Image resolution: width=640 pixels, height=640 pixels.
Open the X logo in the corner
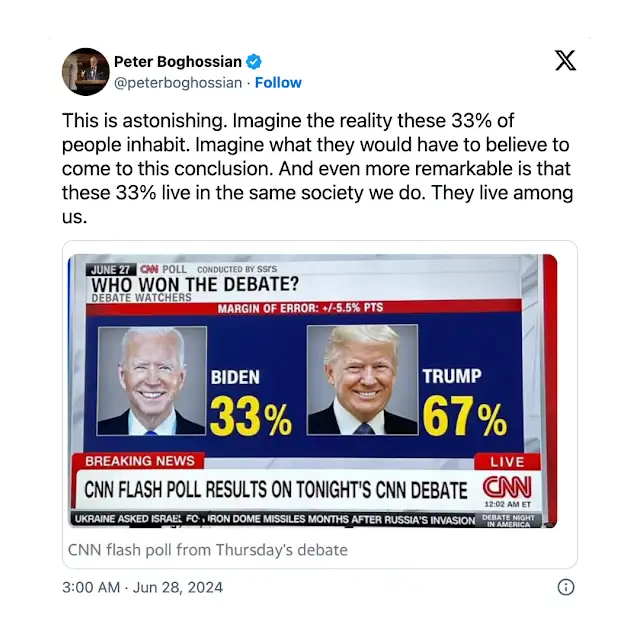[565, 60]
